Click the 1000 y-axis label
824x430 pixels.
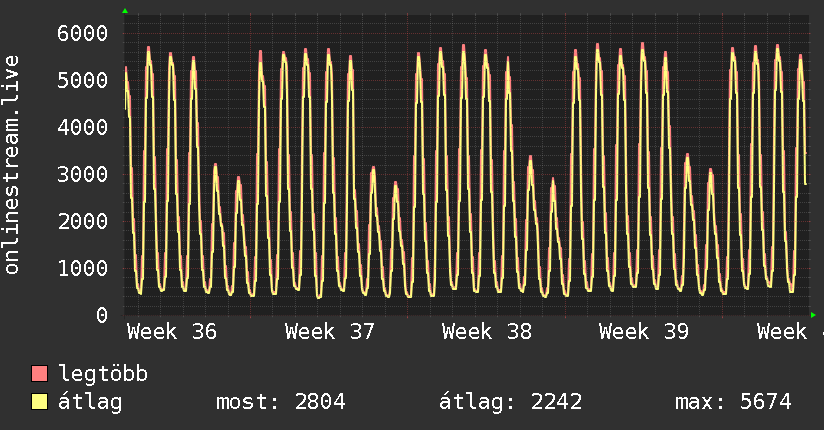pos(83,268)
